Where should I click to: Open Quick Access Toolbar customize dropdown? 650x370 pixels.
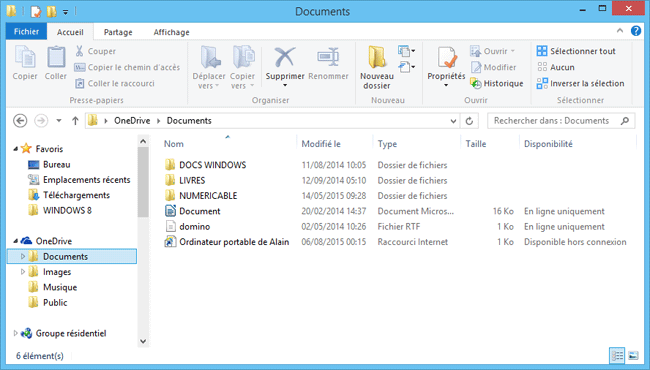coord(65,12)
